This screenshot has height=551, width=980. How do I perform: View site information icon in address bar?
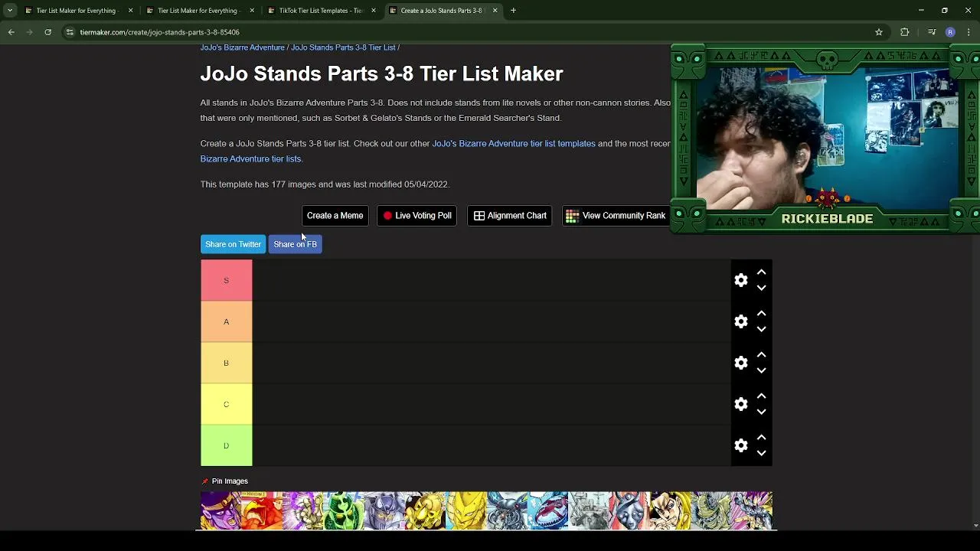tap(70, 32)
